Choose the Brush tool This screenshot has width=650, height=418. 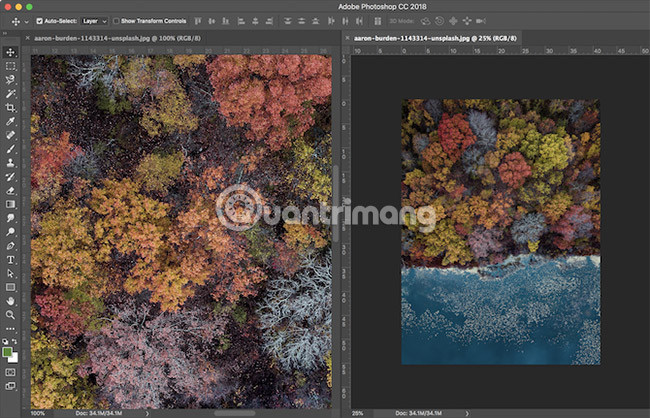coord(10,148)
